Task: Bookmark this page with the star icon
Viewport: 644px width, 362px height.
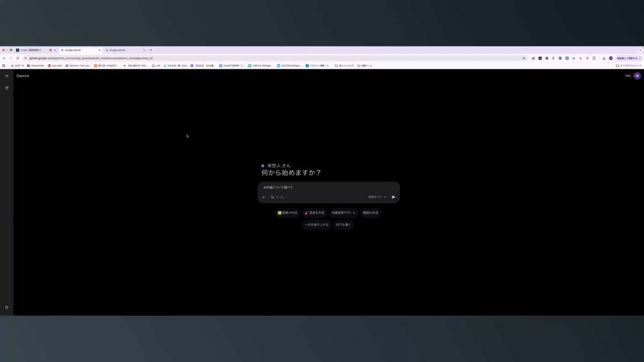Action: click(524, 58)
